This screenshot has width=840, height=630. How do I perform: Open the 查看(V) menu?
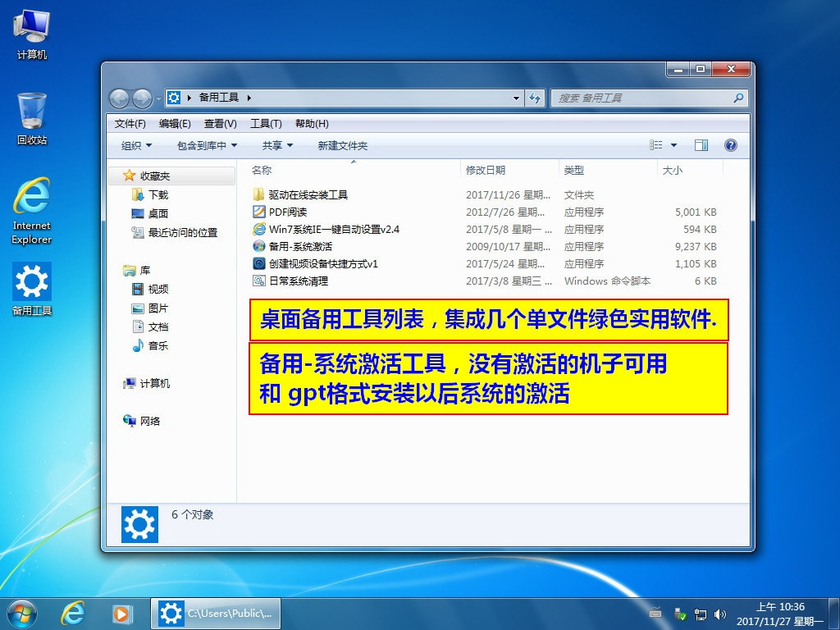point(220,124)
